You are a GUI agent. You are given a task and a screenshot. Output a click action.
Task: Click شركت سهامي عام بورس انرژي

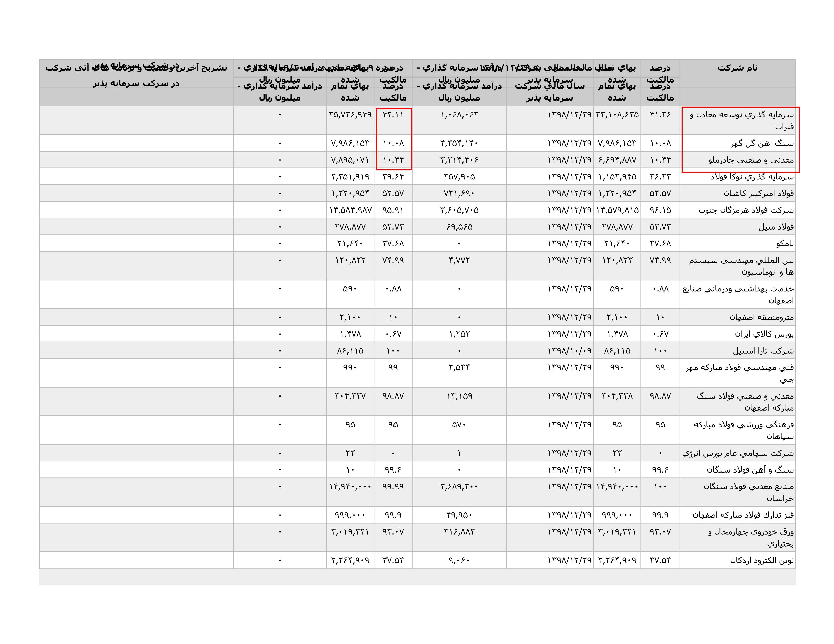738,453
